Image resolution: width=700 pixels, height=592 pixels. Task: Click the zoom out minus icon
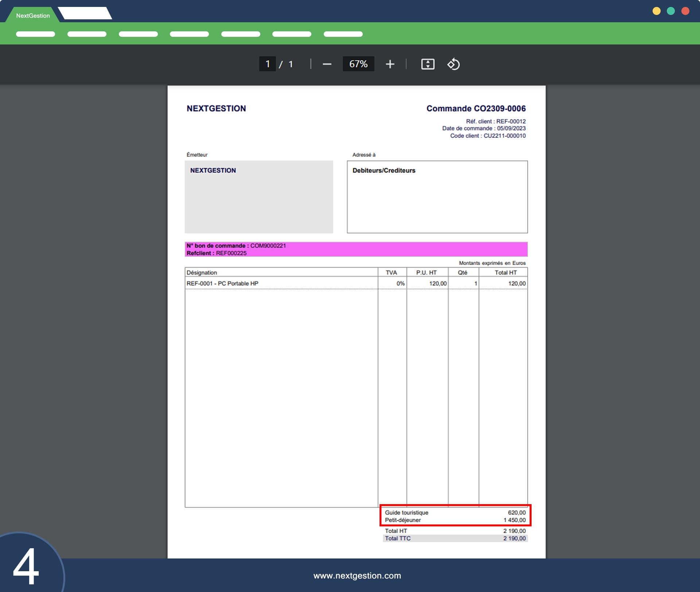327,64
